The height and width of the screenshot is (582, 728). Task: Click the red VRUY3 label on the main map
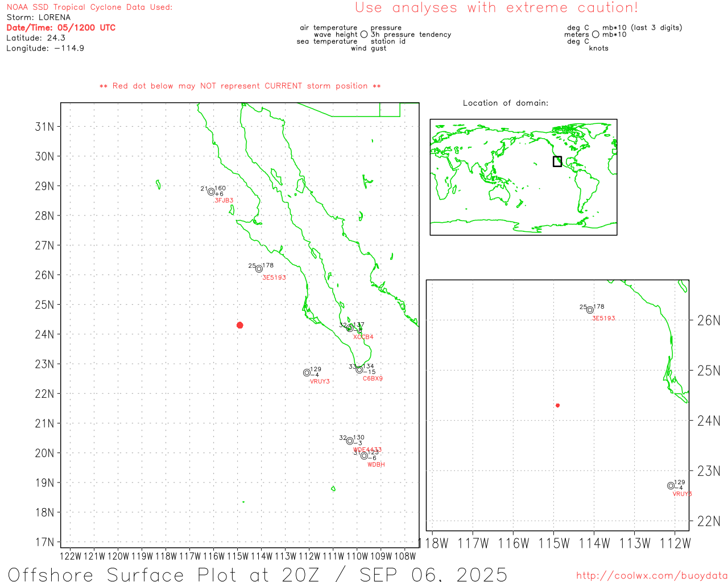320,381
